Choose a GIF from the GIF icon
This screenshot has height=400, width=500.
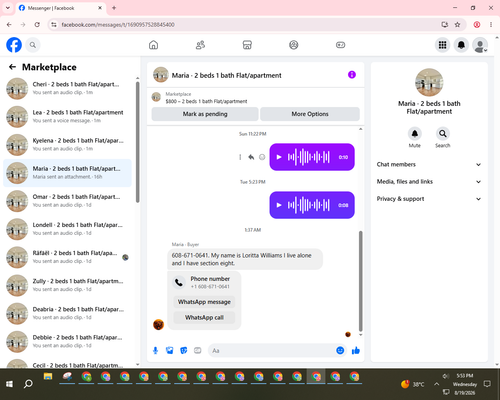198,350
